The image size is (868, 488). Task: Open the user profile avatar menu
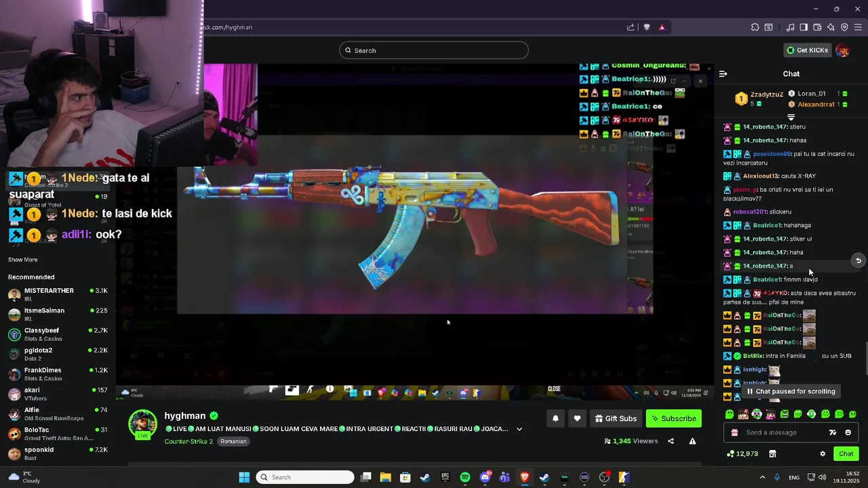[x=843, y=50]
